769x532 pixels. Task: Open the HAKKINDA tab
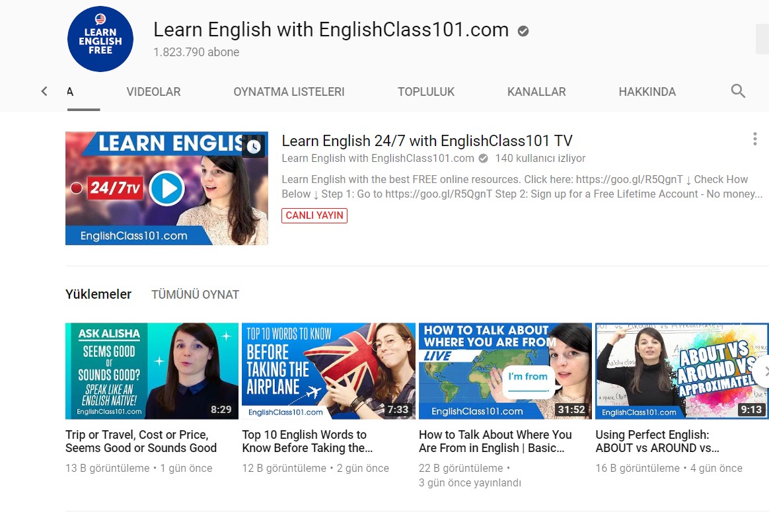647,92
